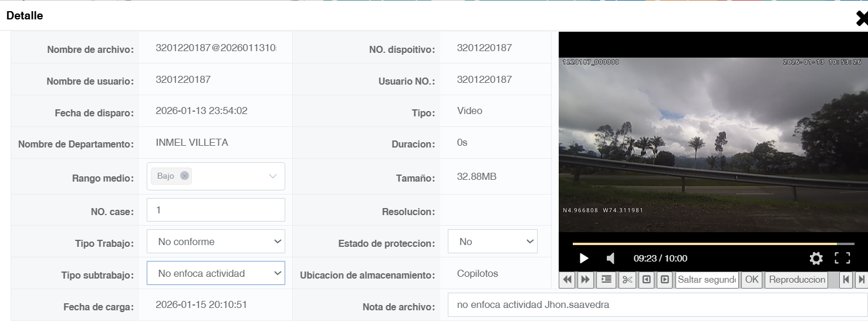Remove the Bajo tag
This screenshot has width=868, height=325.
tap(184, 176)
